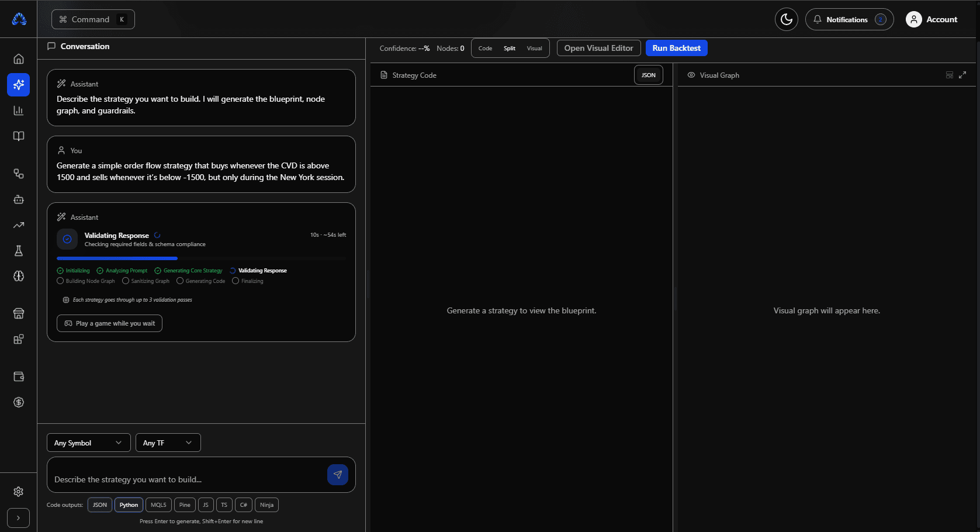Screen dimensions: 980x532
Task: Open the brain sidebar icon
Action: pos(19,277)
